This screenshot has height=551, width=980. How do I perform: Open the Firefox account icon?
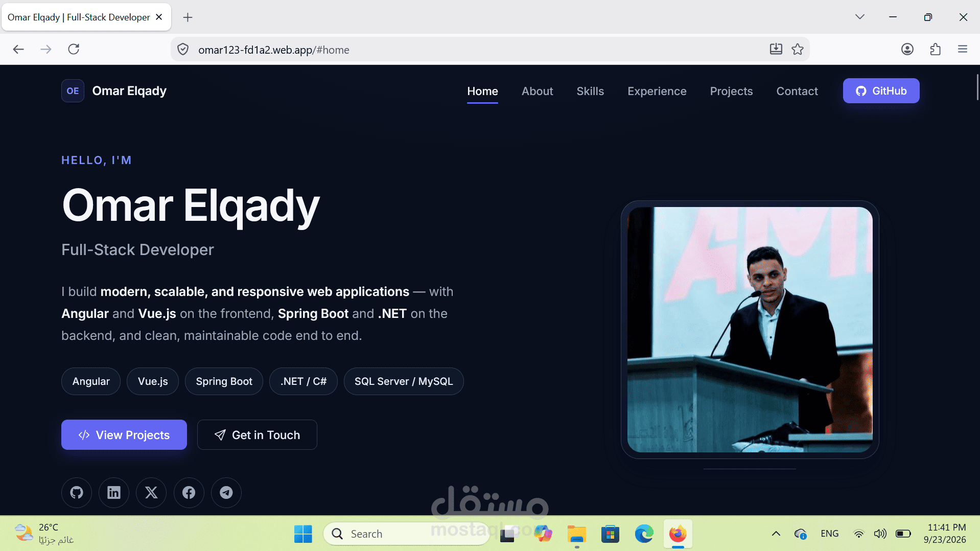click(x=907, y=49)
